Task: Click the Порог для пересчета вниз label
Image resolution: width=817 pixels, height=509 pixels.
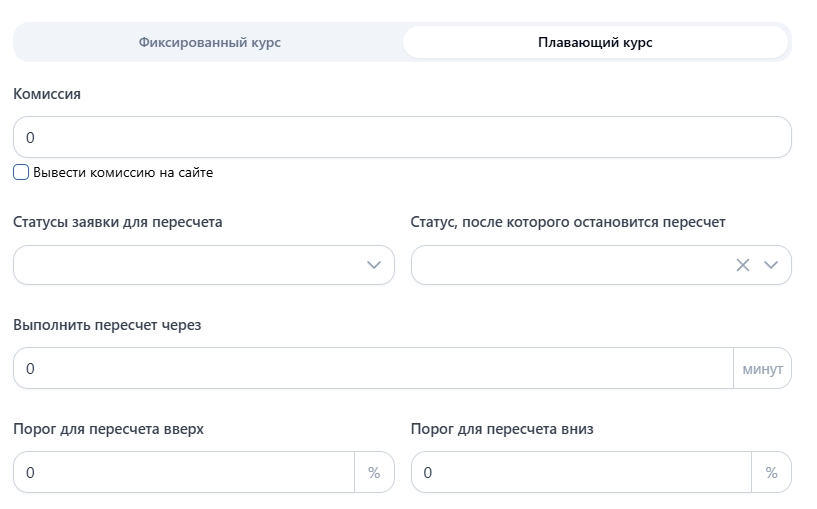Action: (x=502, y=429)
